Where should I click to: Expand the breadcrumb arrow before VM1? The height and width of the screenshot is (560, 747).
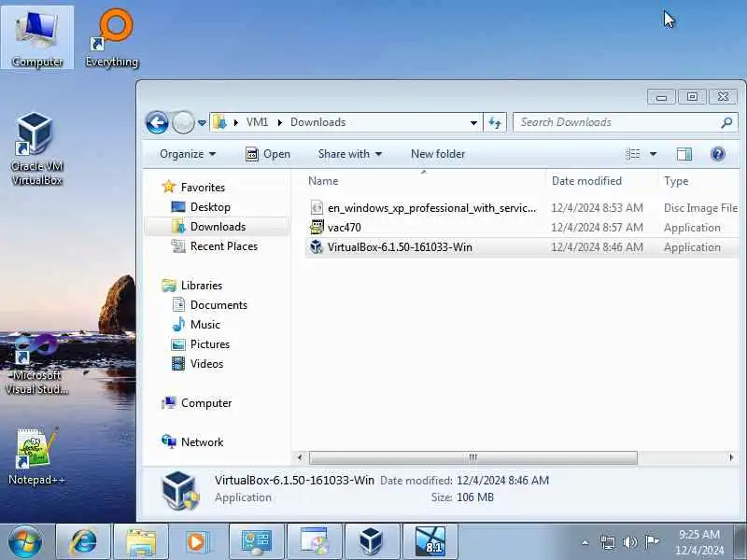236,123
